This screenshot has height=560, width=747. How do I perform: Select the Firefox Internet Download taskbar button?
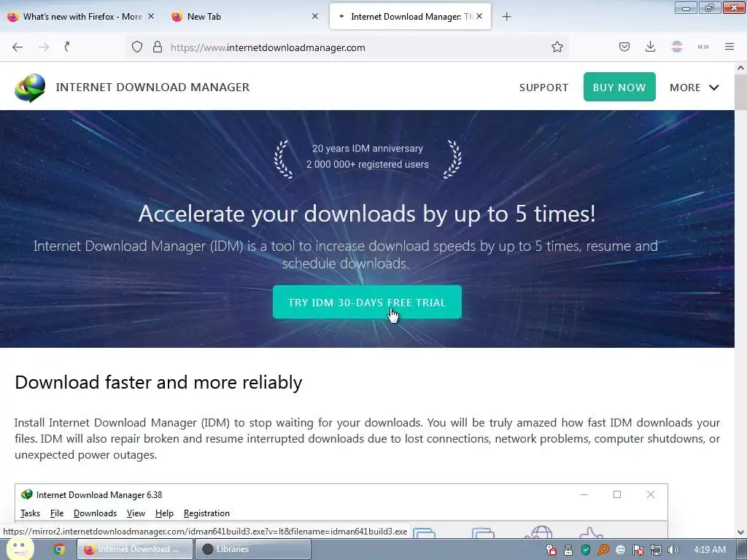(135, 549)
